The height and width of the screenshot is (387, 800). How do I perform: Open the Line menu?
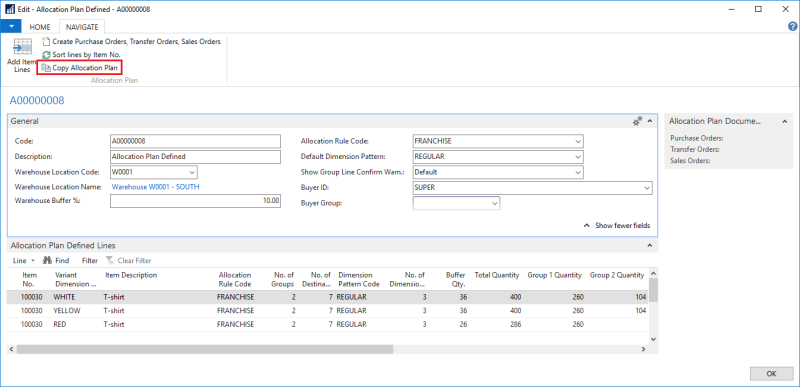(x=22, y=261)
